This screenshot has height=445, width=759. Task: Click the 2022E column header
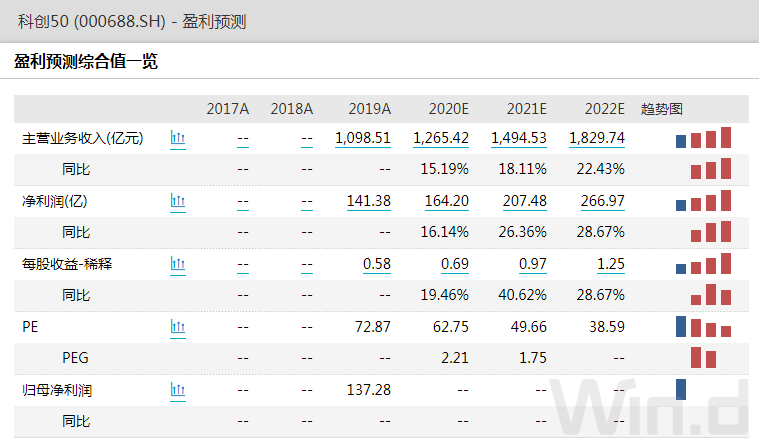(x=605, y=109)
